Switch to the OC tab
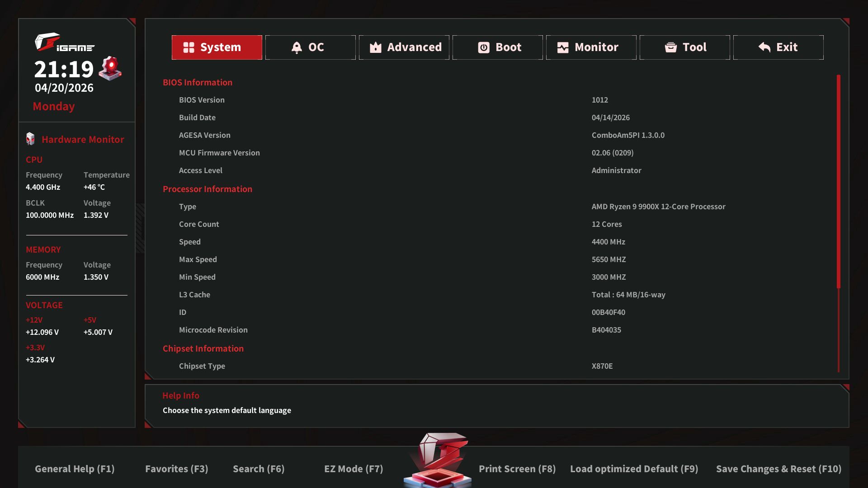This screenshot has height=488, width=868. [x=311, y=47]
